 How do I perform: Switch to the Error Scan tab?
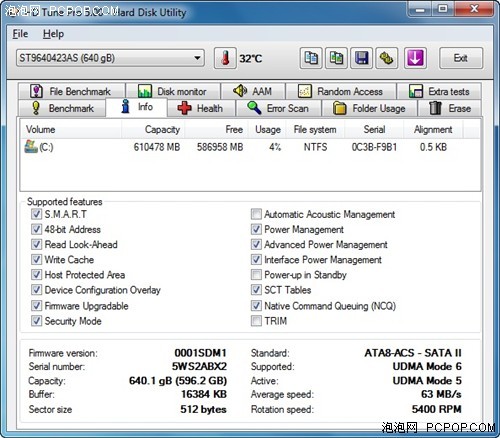278,108
